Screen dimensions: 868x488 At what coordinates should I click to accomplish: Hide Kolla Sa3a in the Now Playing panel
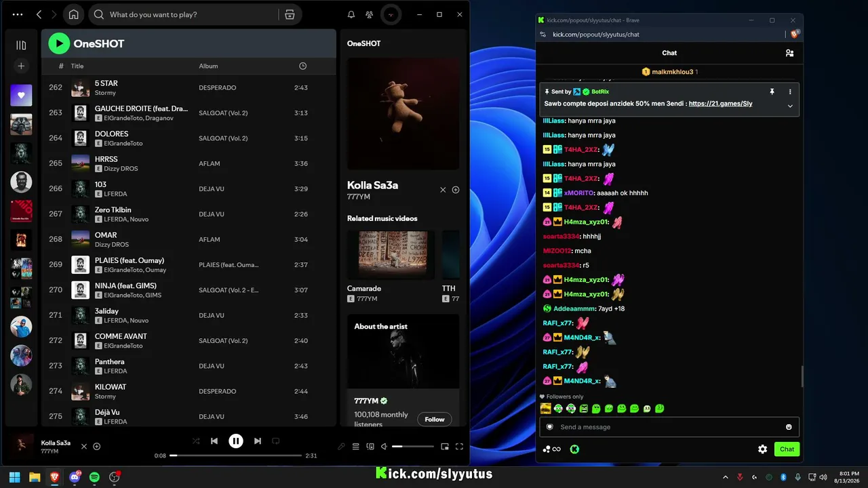pyautogui.click(x=443, y=190)
